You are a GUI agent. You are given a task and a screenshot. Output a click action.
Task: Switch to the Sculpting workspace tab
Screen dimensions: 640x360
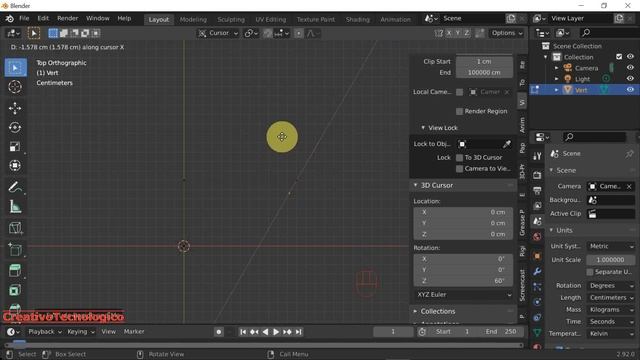click(231, 19)
